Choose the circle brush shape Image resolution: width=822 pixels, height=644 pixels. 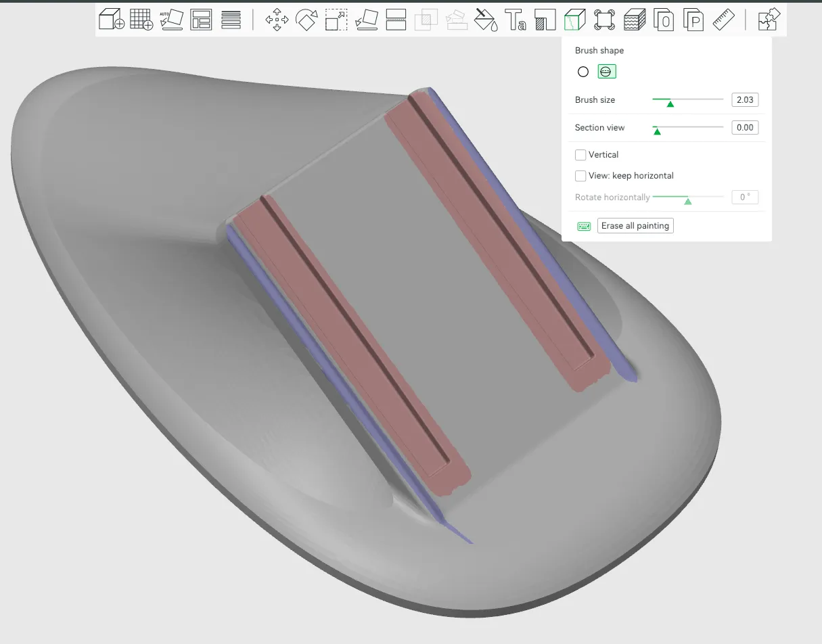click(x=583, y=72)
